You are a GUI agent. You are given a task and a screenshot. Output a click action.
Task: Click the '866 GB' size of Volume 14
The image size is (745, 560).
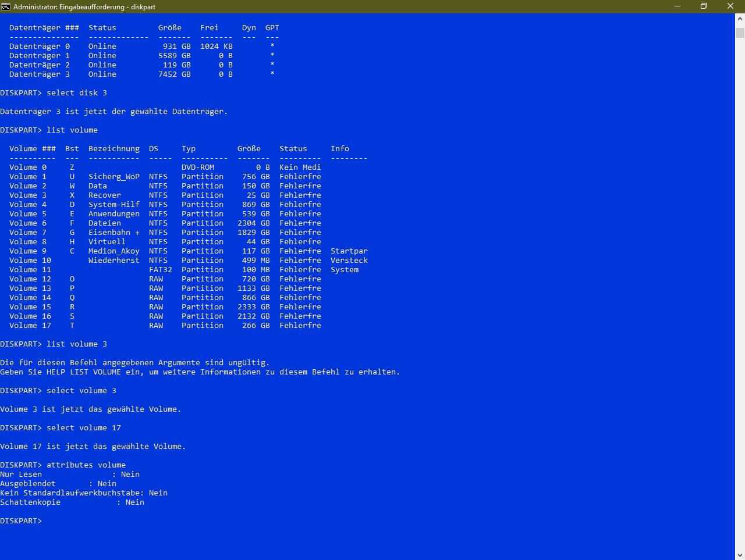[x=256, y=298]
